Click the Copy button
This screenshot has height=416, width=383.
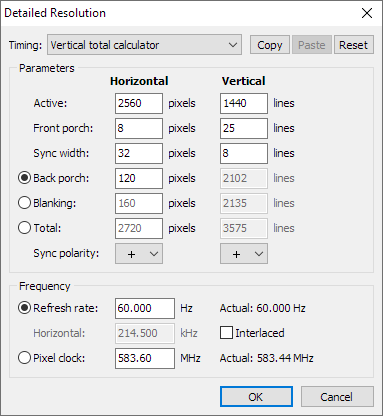tap(270, 45)
